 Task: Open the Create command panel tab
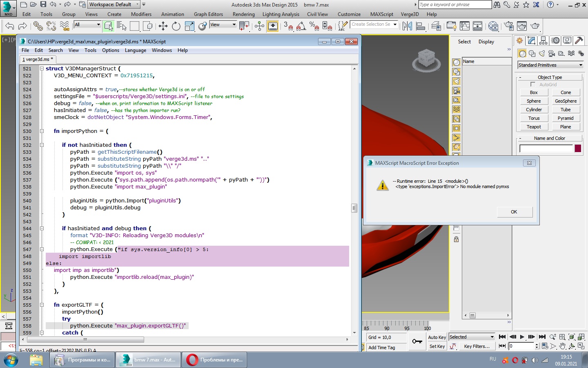[519, 40]
